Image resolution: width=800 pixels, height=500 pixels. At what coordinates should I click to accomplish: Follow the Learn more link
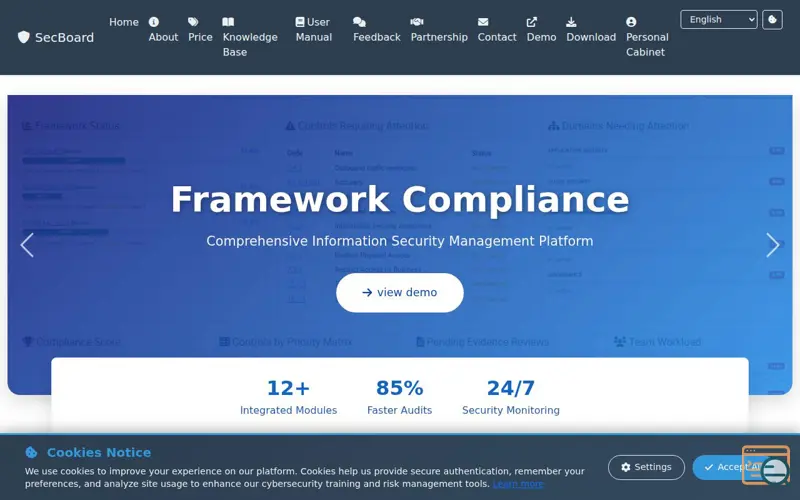pos(518,484)
